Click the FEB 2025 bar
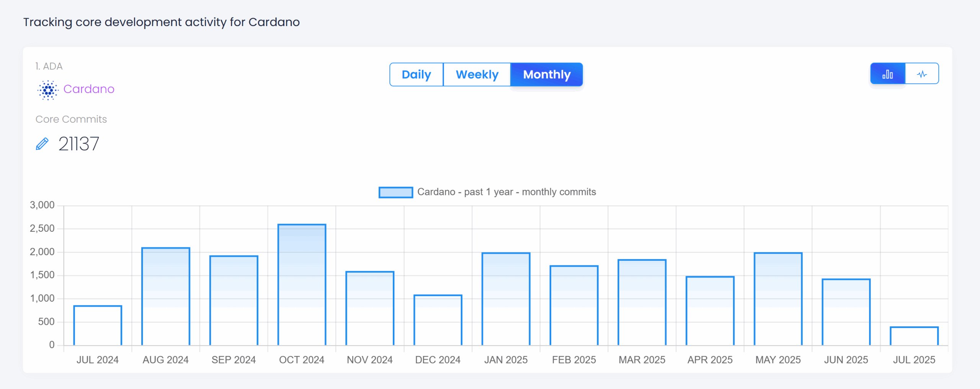The width and height of the screenshot is (980, 389). pyautogui.click(x=574, y=306)
